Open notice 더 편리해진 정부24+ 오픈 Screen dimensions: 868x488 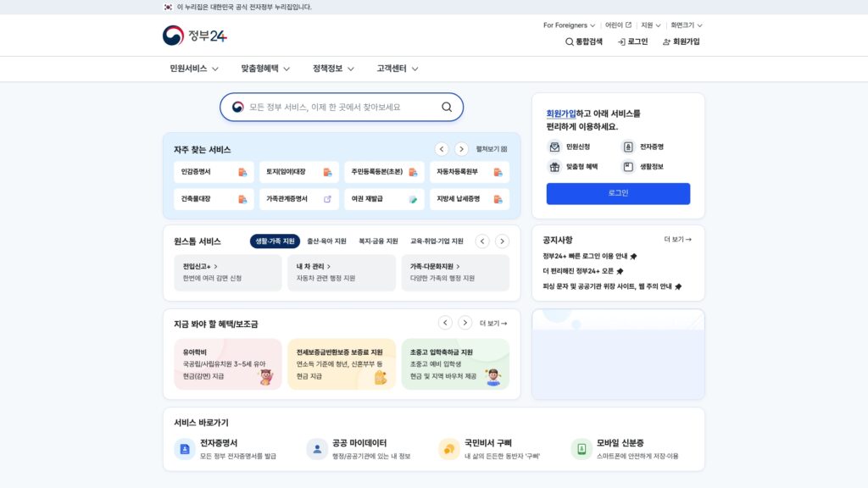click(583, 271)
